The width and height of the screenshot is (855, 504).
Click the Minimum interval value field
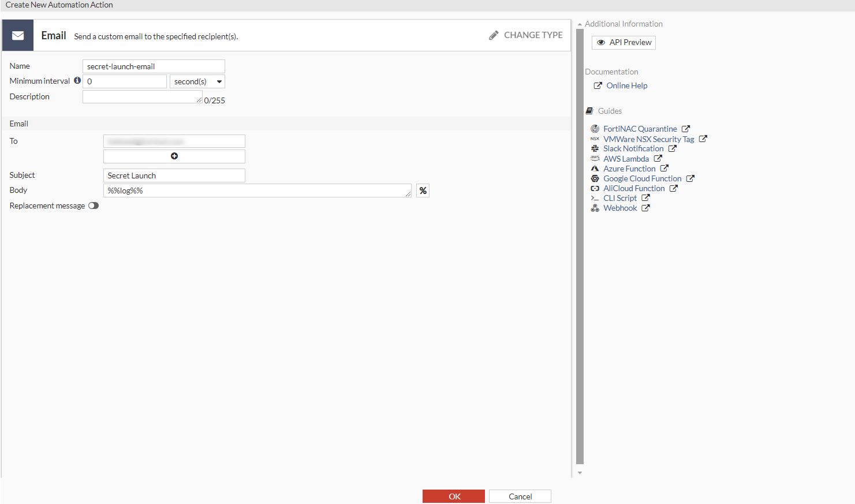[125, 81]
